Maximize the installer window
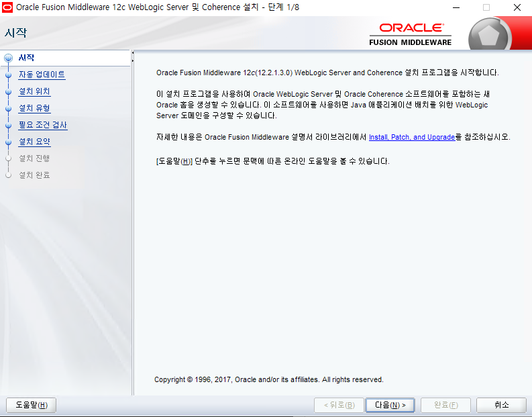This screenshot has height=417, width=532. point(486,7)
